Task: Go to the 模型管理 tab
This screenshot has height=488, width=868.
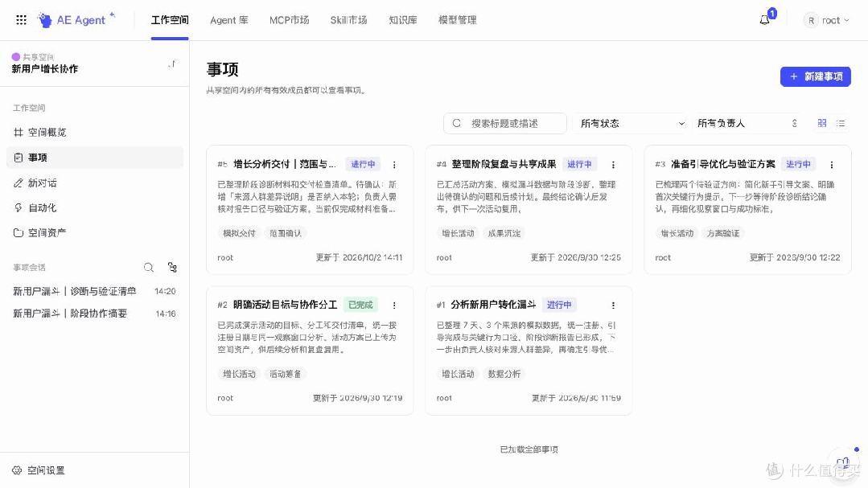Action: click(457, 20)
